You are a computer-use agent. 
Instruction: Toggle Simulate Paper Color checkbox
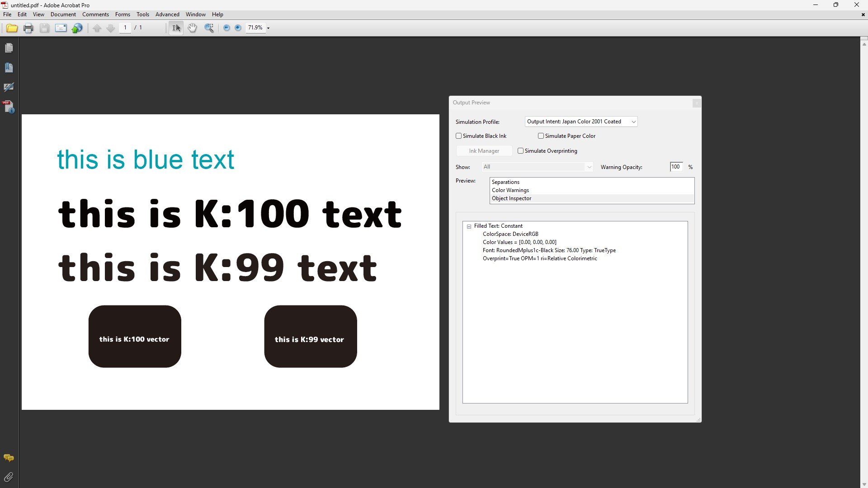pos(541,136)
